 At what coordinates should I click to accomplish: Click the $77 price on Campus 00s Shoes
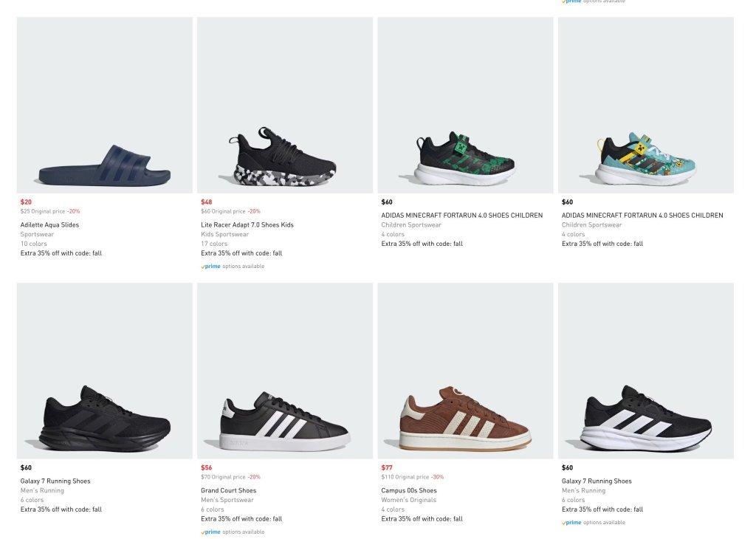click(x=387, y=467)
